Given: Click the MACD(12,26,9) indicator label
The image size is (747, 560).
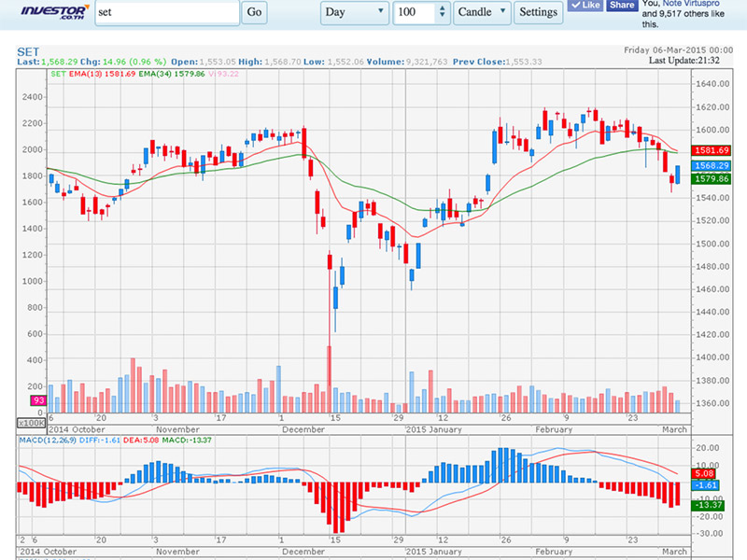Looking at the screenshot, I should tap(48, 440).
